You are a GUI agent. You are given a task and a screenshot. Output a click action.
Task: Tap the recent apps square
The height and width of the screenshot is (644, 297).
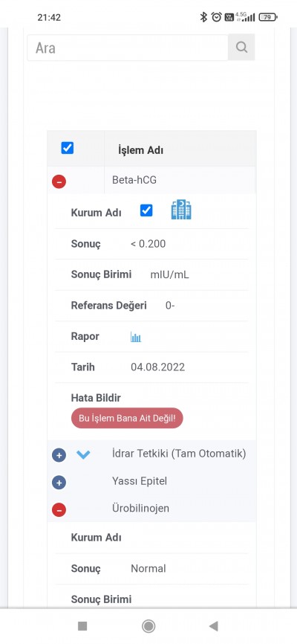click(82, 626)
